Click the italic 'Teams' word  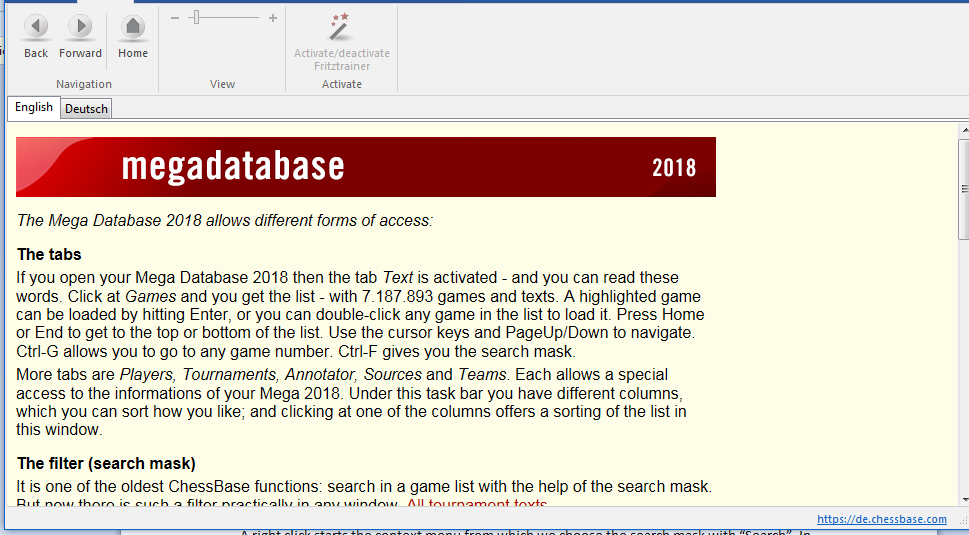[481, 375]
